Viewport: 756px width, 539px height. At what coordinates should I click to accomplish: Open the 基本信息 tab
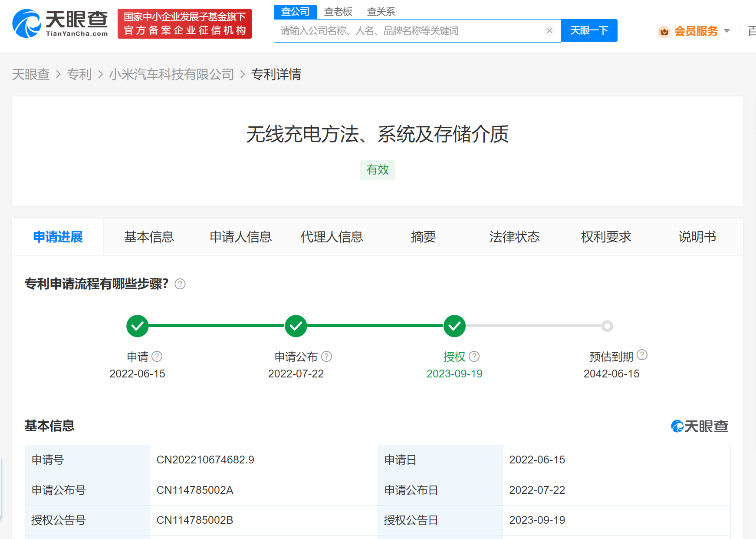point(149,237)
